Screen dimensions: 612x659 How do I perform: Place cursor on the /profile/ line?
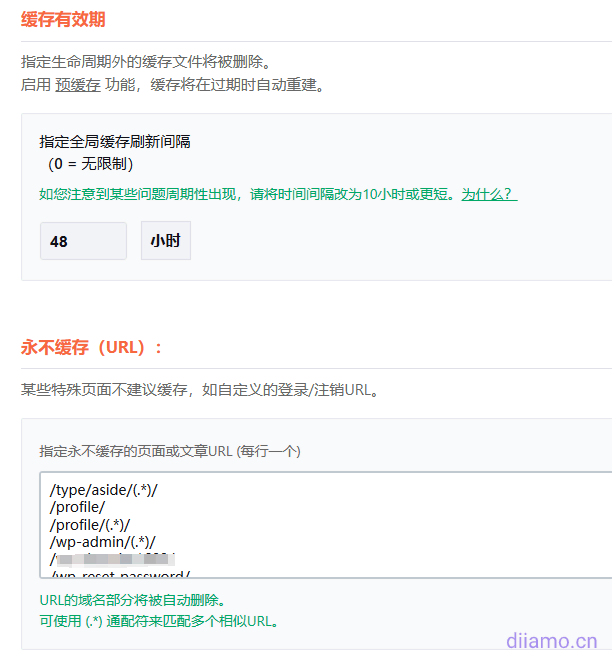84,507
